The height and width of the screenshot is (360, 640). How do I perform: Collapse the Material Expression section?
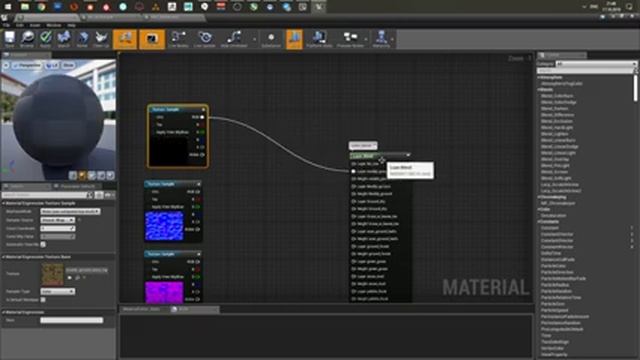click(3, 312)
